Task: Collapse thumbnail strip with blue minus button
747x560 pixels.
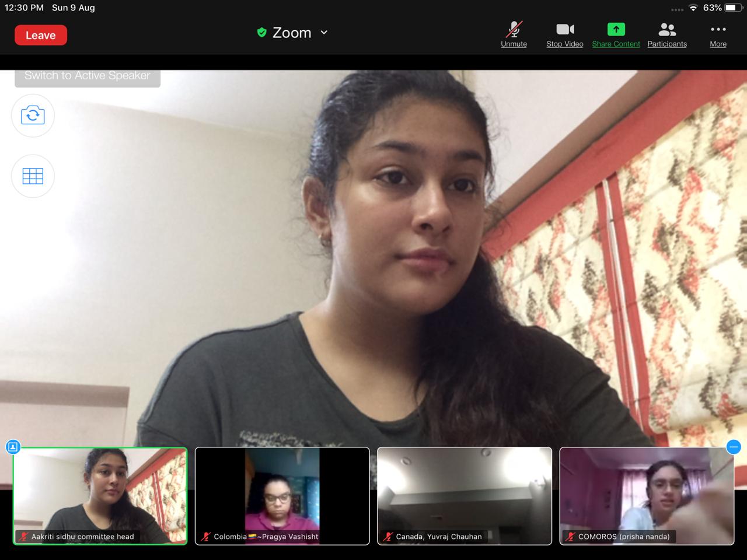Action: (734, 447)
